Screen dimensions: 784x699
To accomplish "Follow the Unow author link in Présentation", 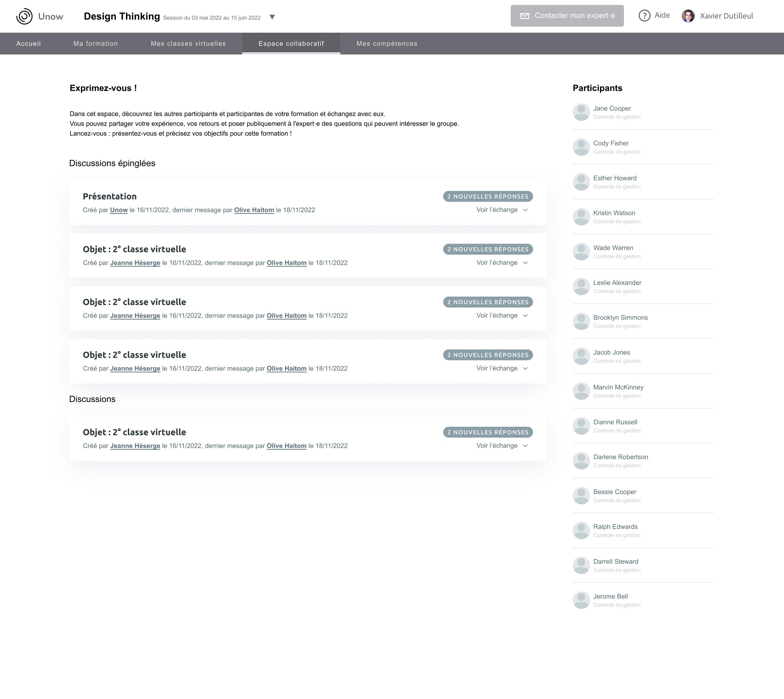I will tap(119, 210).
